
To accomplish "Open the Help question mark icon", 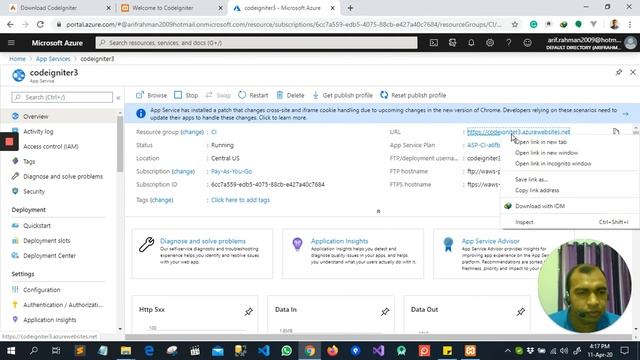I will [509, 42].
